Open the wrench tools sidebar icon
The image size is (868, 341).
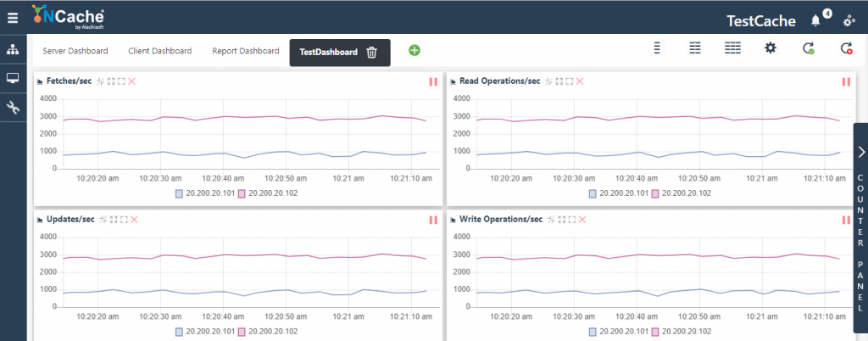(x=13, y=107)
